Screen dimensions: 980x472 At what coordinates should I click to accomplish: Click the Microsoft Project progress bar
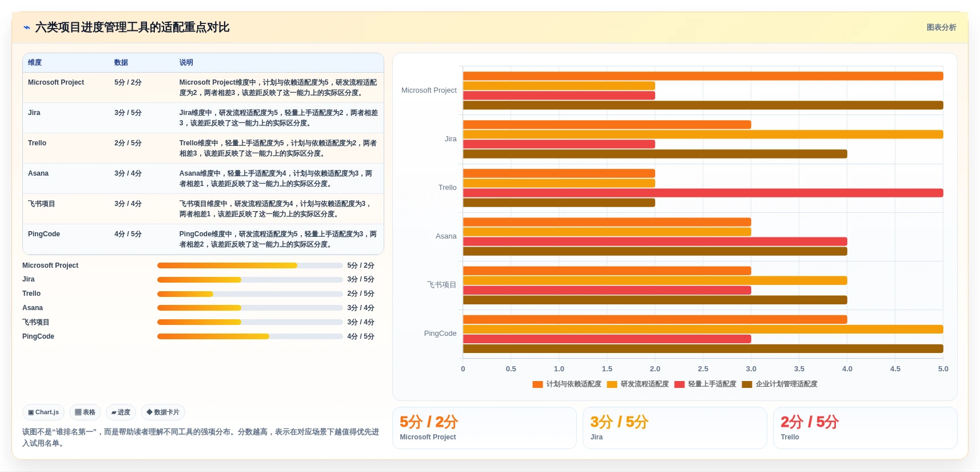pos(250,265)
